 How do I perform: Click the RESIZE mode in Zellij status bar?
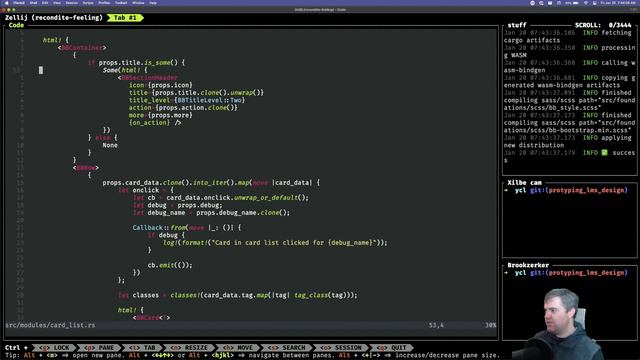click(190, 348)
